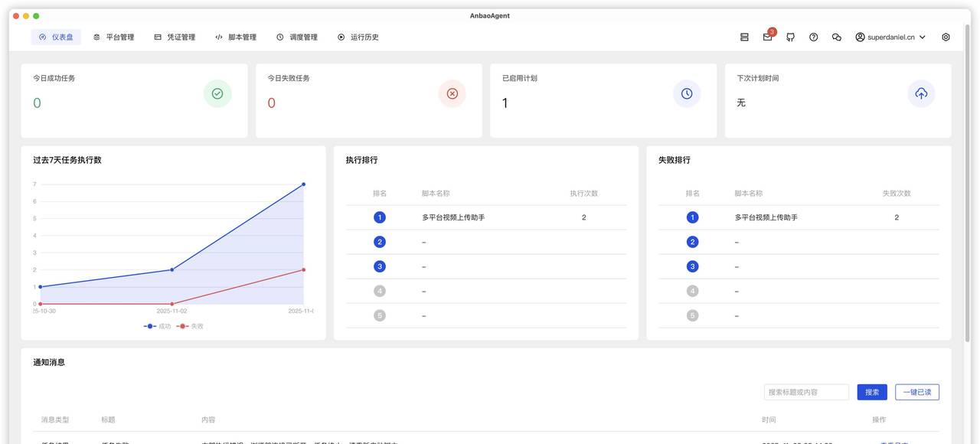
Task: Open the settings gear icon
Action: [x=945, y=35]
